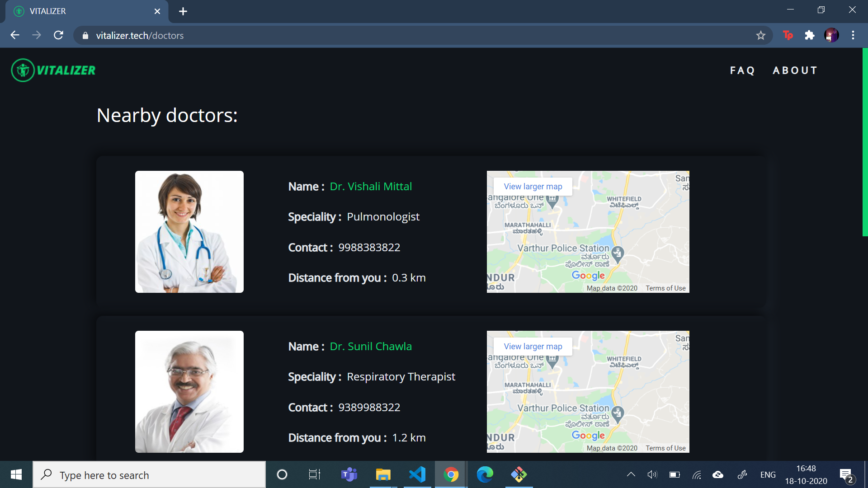868x488 pixels.
Task: Click View larger map for Dr. Sunil Chawla
Action: 533,347
